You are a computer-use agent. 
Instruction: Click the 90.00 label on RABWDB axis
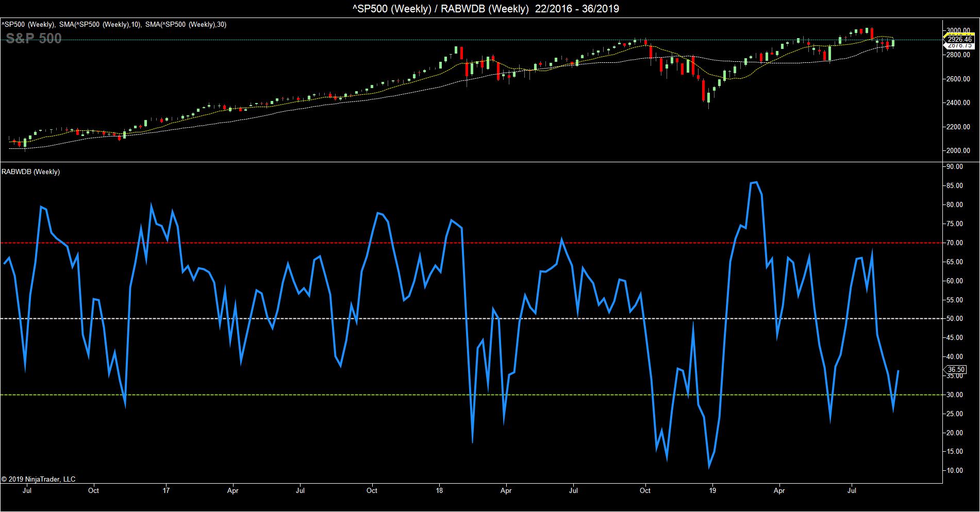[x=958, y=166]
